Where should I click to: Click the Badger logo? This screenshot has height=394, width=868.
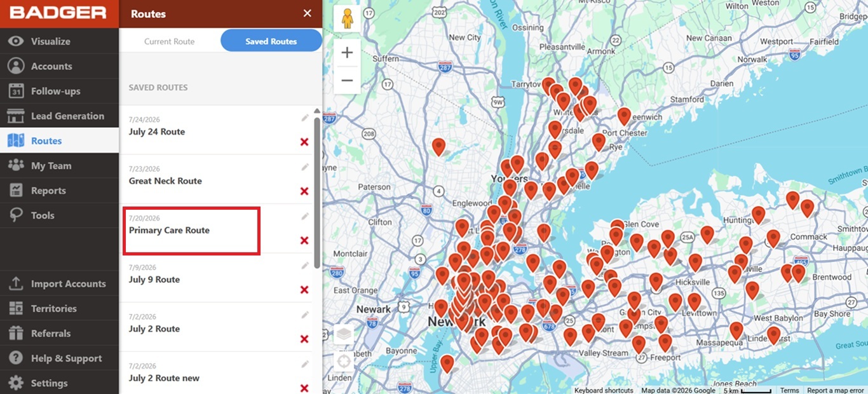tap(58, 13)
